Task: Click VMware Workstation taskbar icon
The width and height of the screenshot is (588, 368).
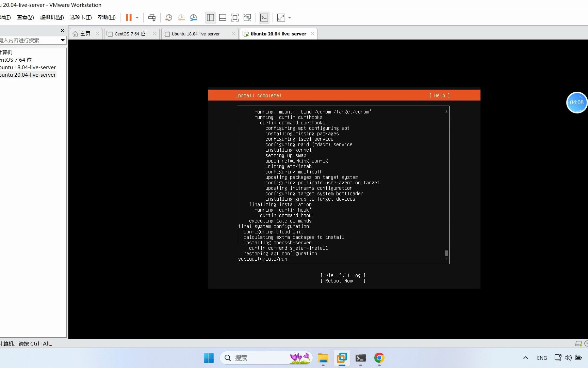Action: (342, 358)
